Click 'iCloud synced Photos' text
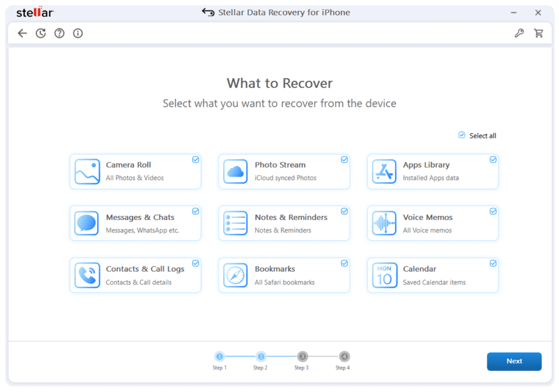The image size is (559, 392). tap(286, 177)
